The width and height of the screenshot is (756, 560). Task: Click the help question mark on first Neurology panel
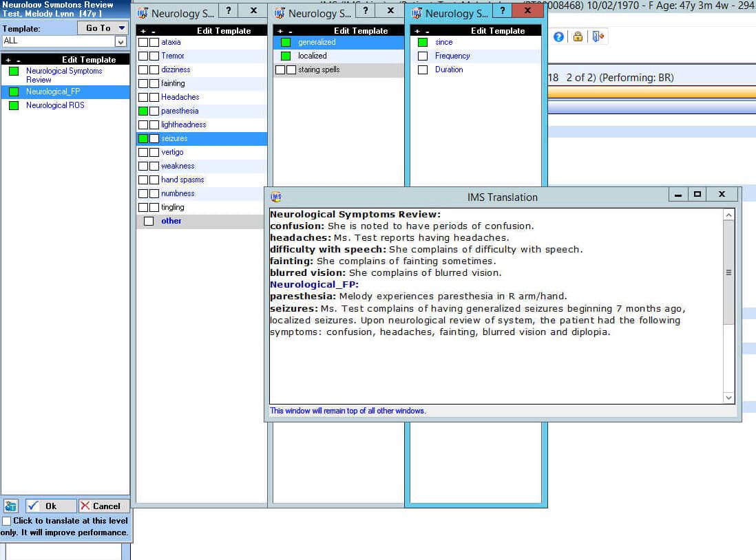(x=229, y=10)
